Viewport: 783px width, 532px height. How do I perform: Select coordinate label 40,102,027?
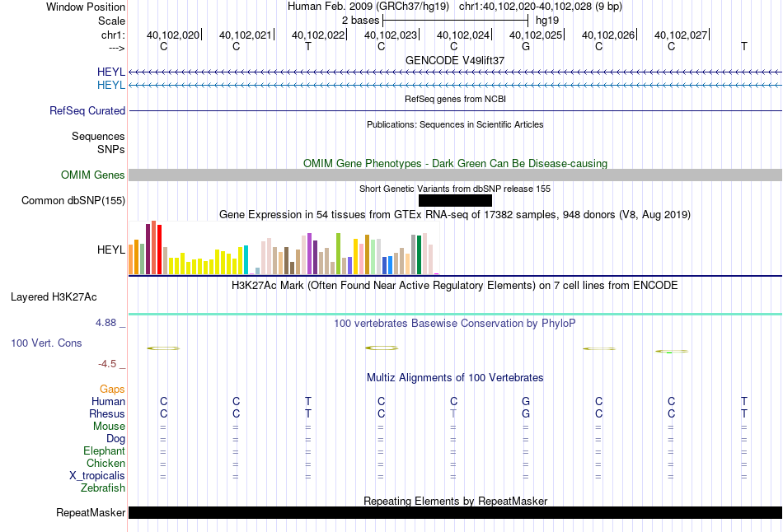pos(681,35)
